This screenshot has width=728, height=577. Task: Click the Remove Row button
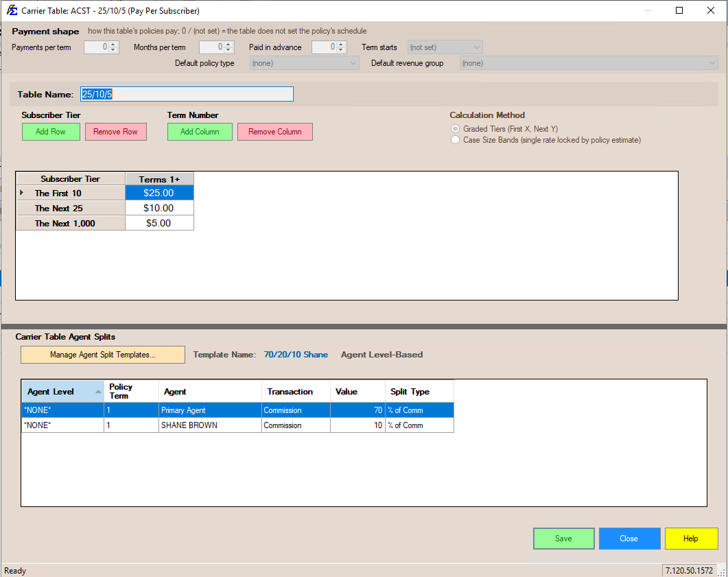(x=115, y=131)
